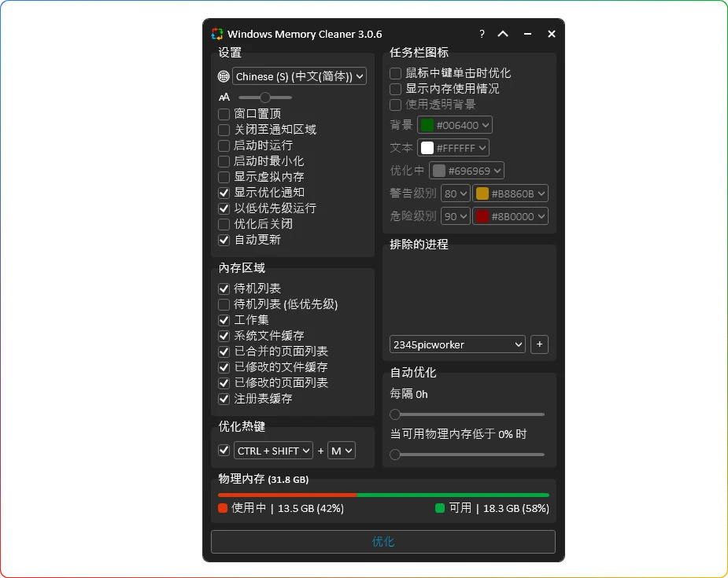The height and width of the screenshot is (578, 728).
Task: Click the language globe icon
Action: (224, 75)
